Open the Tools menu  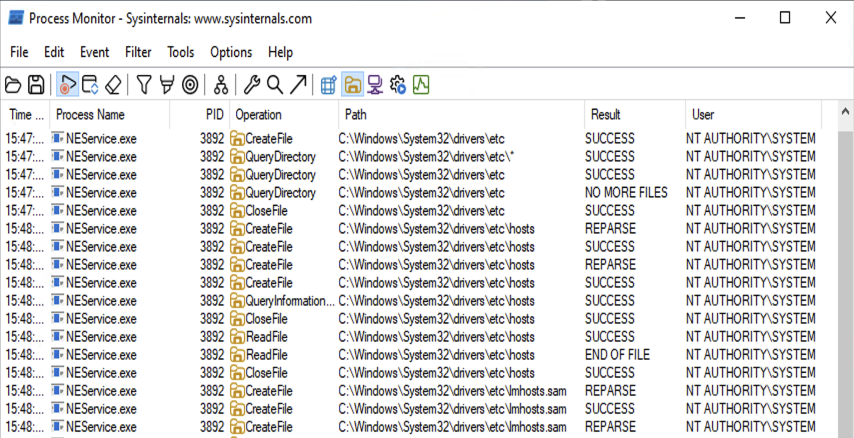[x=180, y=52]
